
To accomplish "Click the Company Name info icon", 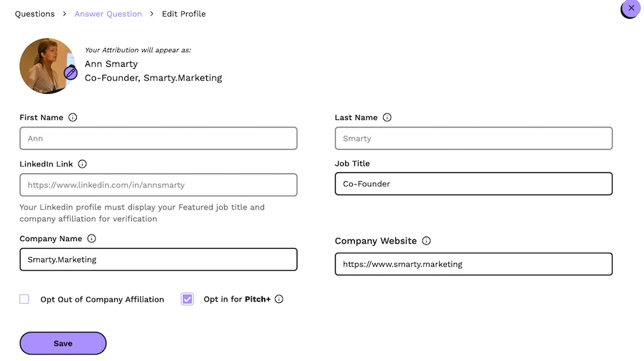I will pyautogui.click(x=91, y=239).
